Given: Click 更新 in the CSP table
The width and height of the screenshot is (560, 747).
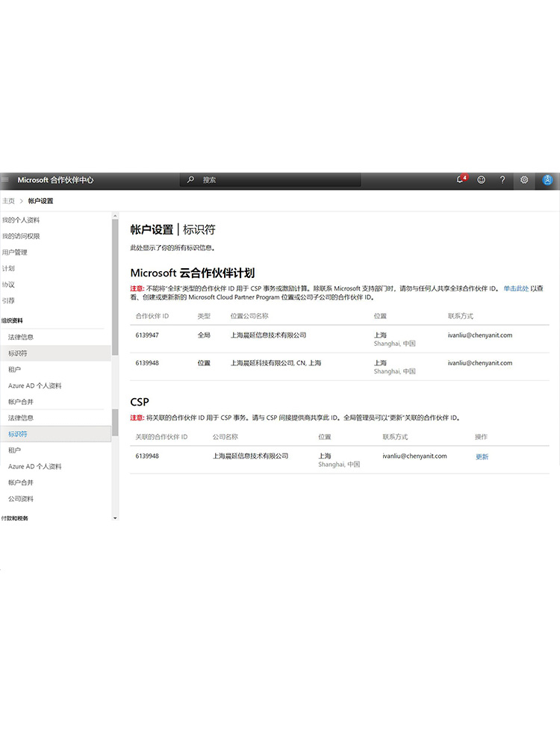Looking at the screenshot, I should click(482, 457).
